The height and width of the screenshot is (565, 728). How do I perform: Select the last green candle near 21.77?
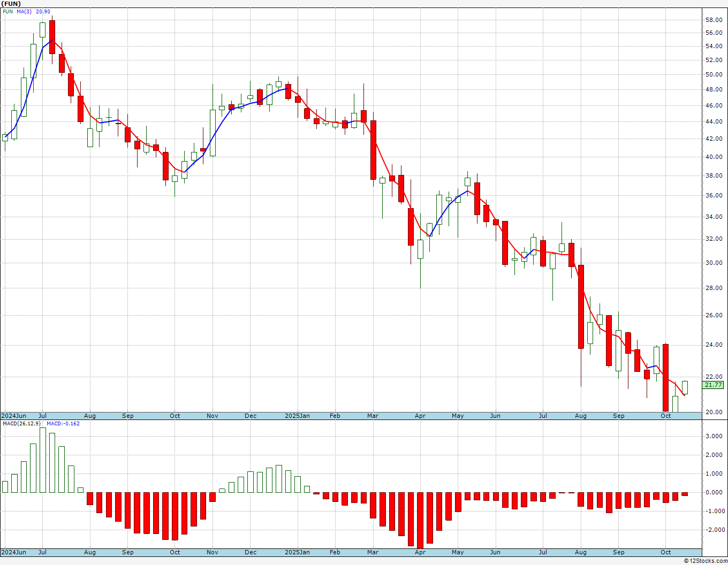tap(685, 387)
